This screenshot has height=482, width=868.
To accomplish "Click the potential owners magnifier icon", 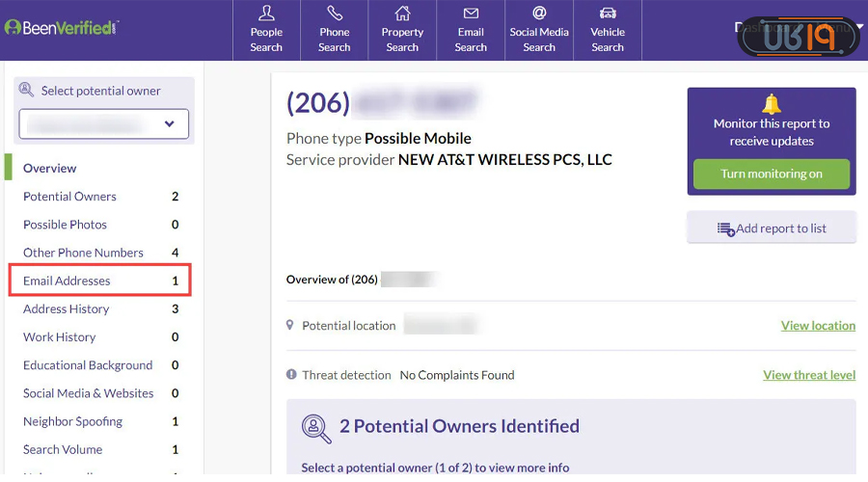I will pos(317,426).
